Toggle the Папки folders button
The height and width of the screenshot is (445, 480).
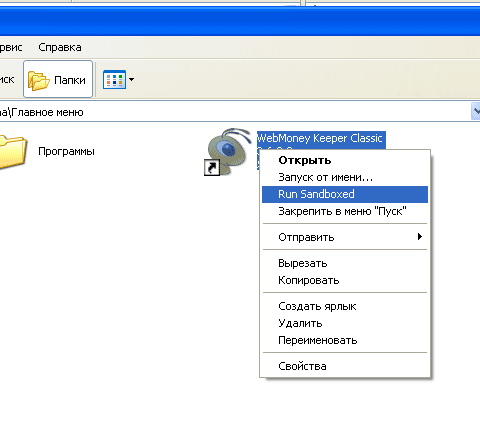click(x=58, y=79)
